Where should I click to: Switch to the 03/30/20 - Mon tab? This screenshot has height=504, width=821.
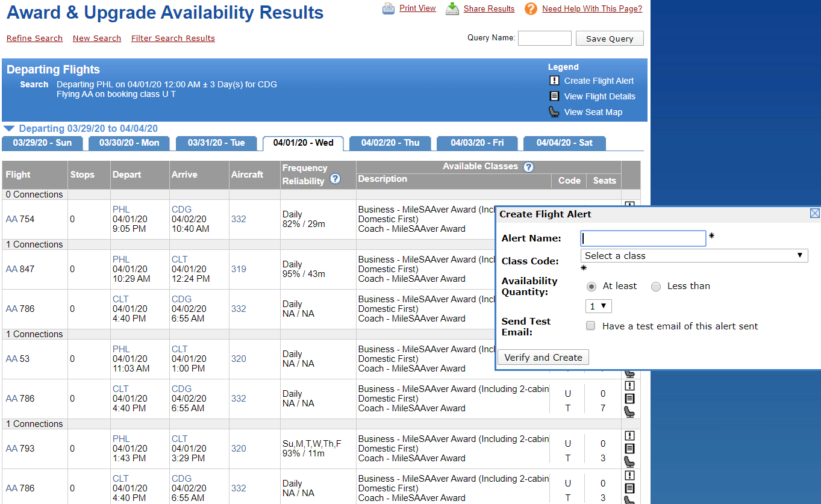(130, 143)
